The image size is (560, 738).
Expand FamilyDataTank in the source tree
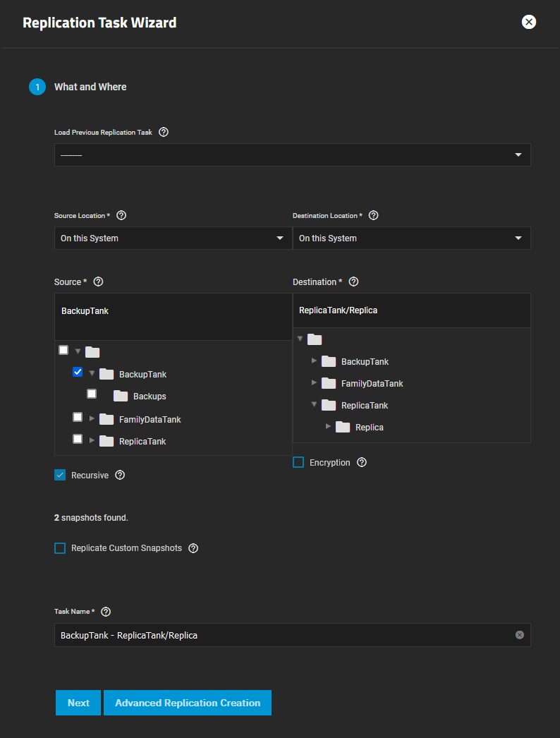click(92, 418)
